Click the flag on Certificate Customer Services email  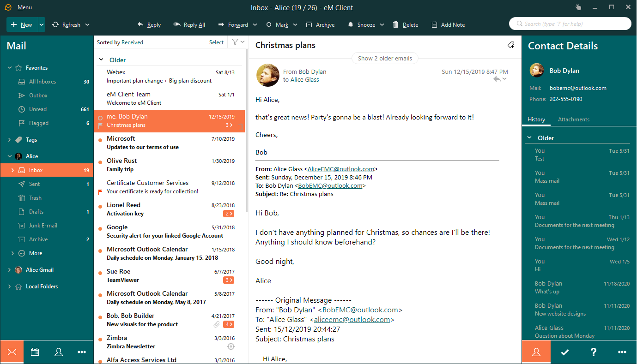(x=100, y=191)
